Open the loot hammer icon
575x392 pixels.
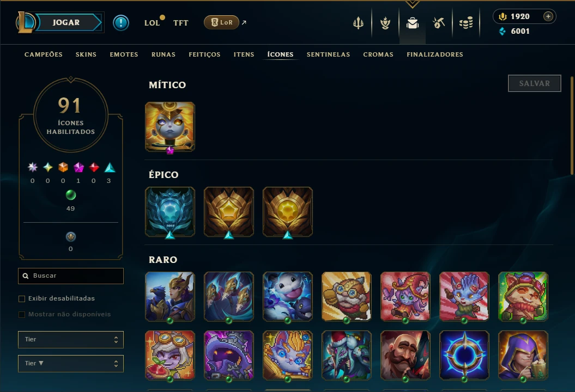[x=439, y=23]
